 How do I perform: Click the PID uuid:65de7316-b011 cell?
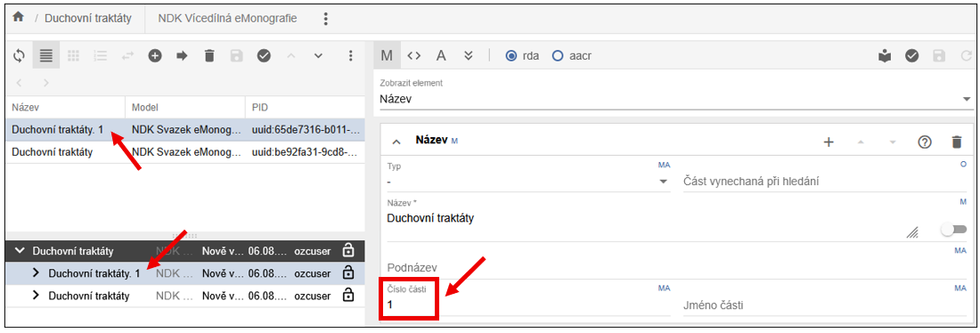(306, 130)
